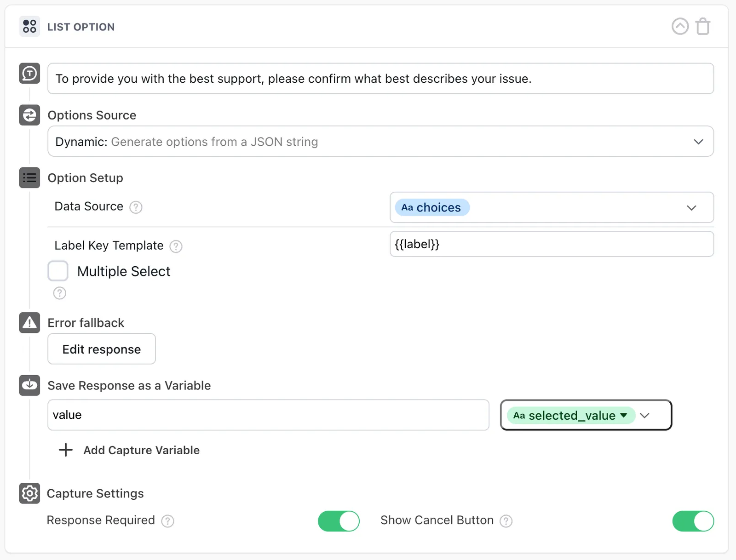
Task: Click the plus icon to add capture
Action: click(66, 450)
